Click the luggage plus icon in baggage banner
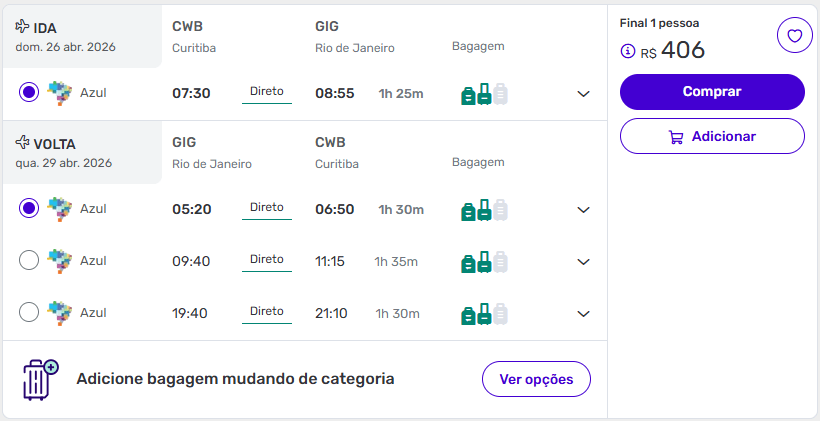 click(40, 380)
